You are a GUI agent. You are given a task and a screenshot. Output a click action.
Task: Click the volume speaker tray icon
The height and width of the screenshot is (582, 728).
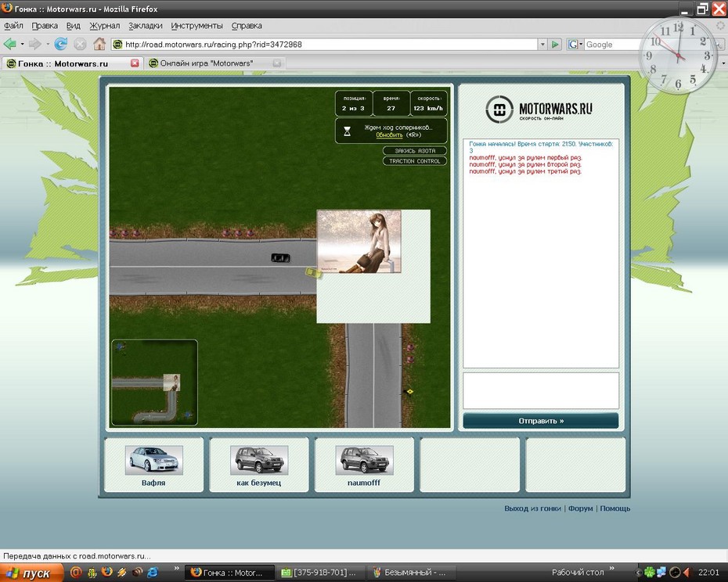click(x=687, y=573)
